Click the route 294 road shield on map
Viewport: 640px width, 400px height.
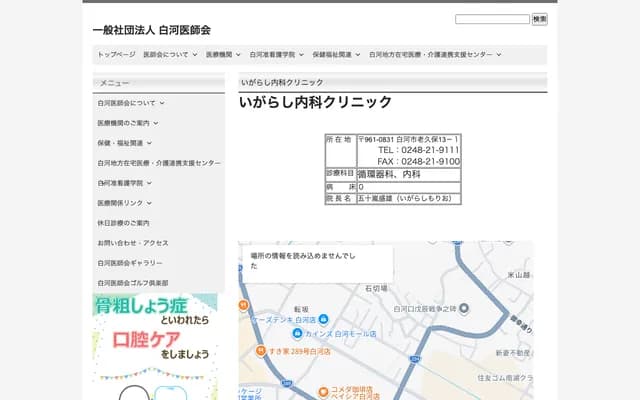(x=415, y=359)
